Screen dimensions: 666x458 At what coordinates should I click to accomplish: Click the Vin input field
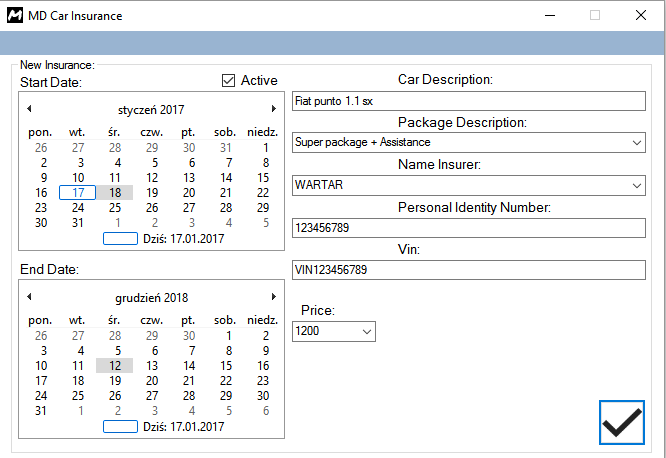coord(468,270)
